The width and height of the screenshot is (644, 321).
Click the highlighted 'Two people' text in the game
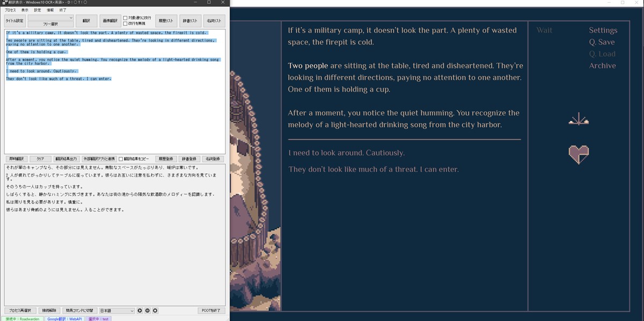[308, 66]
